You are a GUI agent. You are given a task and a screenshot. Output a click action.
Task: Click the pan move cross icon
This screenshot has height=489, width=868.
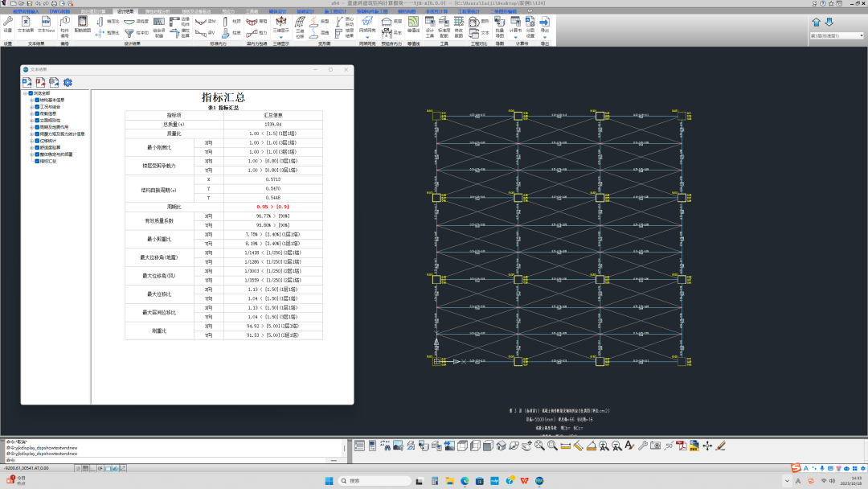click(707, 446)
